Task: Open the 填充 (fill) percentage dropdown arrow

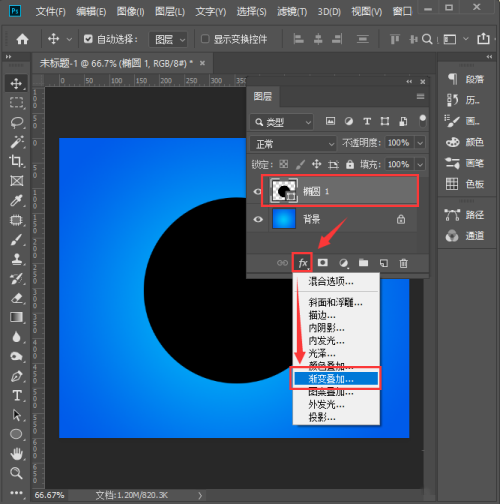Action: [x=420, y=164]
